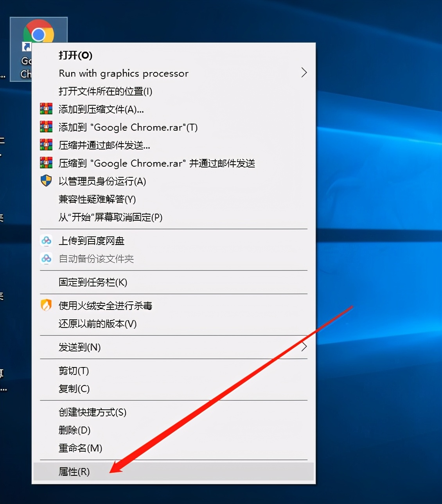Select 添加到压缩文件(A)... menu entry
442x504 pixels.
coord(174,109)
